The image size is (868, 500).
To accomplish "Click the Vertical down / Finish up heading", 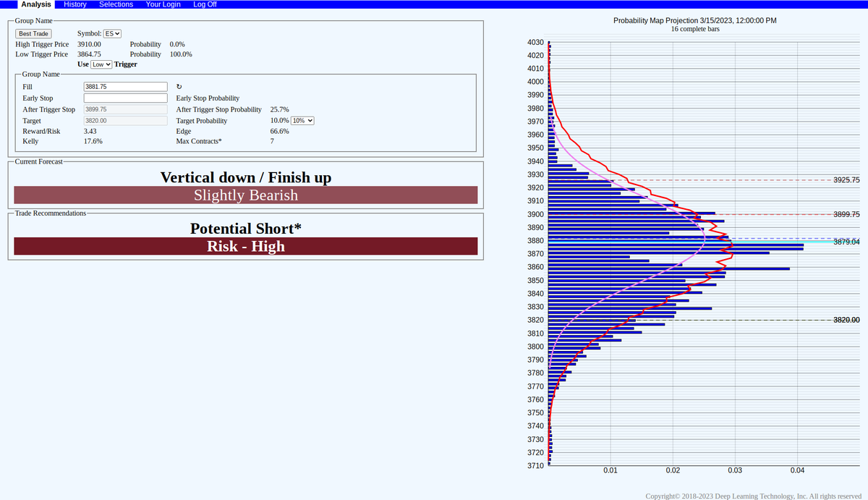I will point(246,177).
